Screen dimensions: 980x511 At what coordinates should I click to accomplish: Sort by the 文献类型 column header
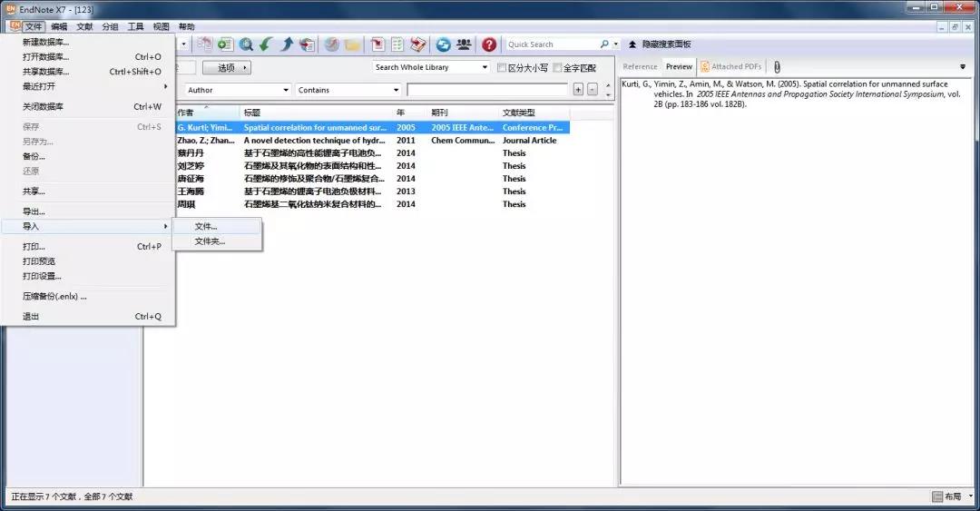coord(534,113)
